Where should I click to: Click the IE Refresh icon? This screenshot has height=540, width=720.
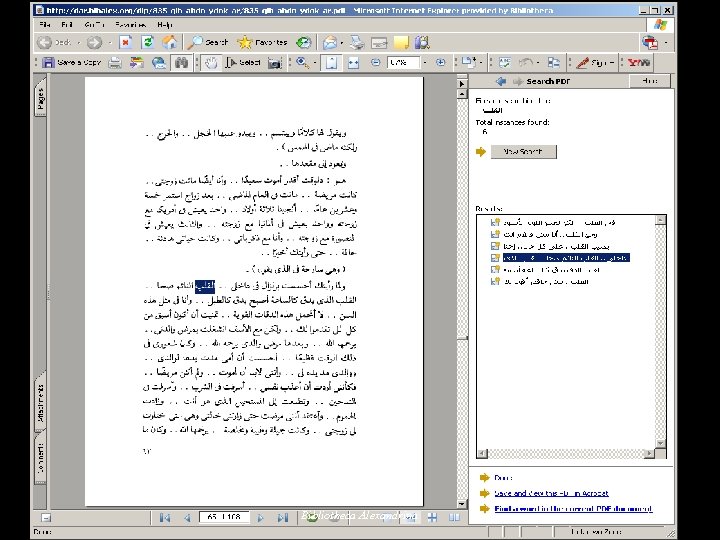click(148, 42)
